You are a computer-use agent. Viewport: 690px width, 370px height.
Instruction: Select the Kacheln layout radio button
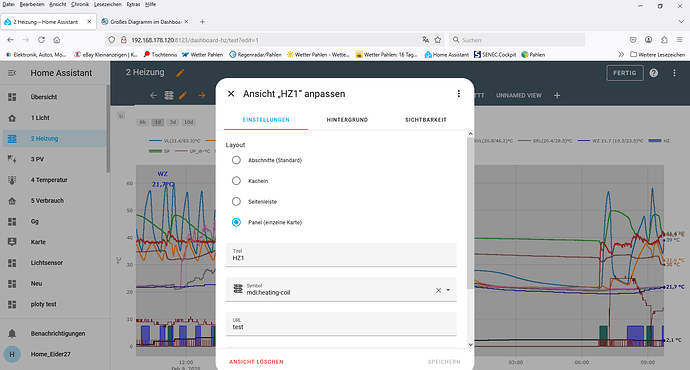tap(236, 181)
